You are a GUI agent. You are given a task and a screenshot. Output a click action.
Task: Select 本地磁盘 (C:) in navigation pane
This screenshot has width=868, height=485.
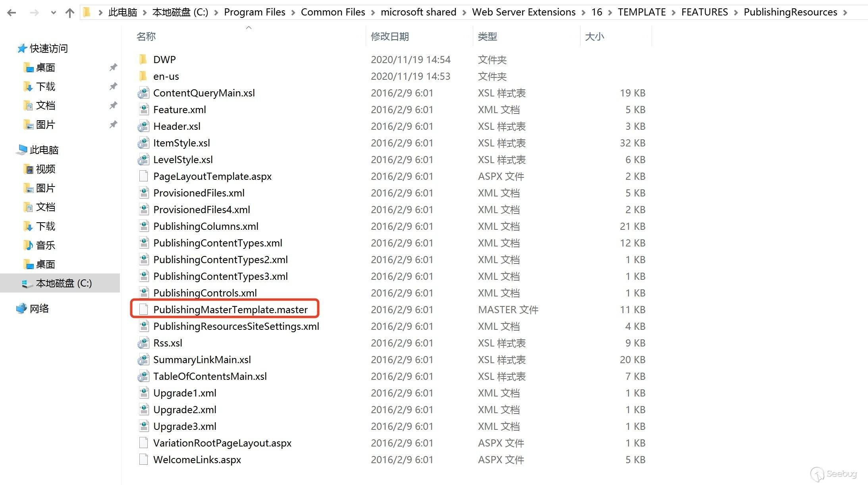tap(64, 283)
